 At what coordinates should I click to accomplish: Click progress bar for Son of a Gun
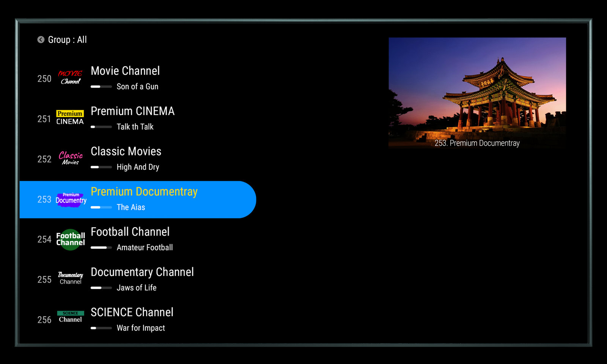(101, 87)
